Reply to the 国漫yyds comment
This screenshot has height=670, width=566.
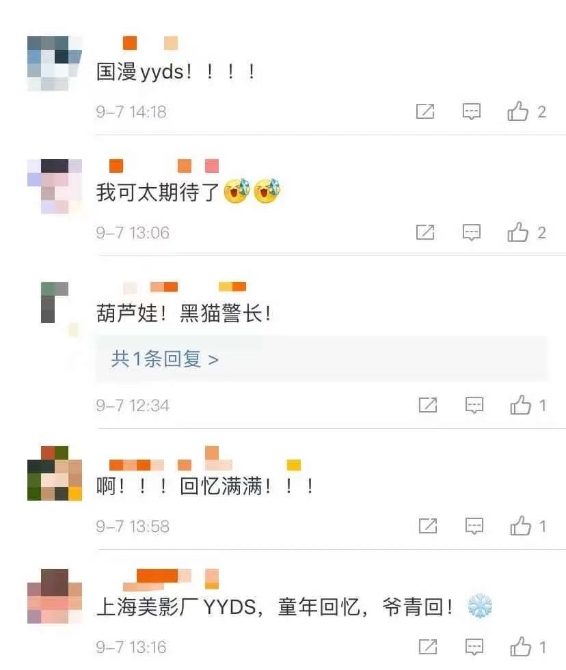[x=472, y=112]
